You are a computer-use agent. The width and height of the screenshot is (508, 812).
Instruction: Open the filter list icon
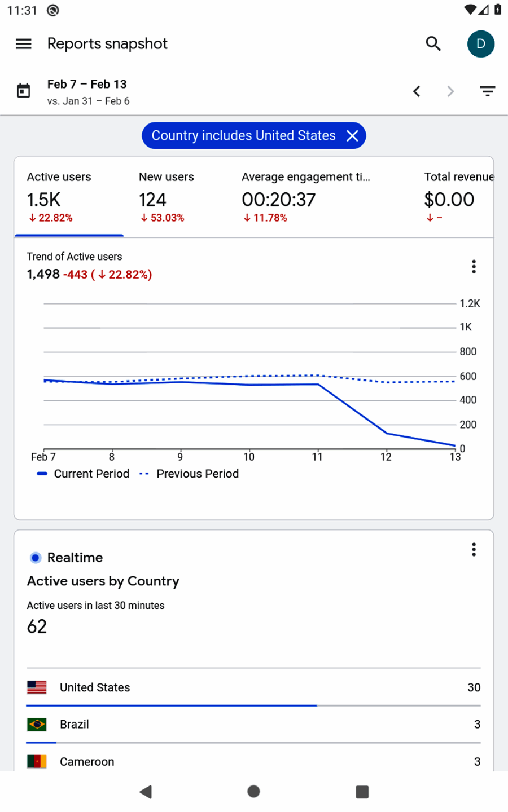[488, 91]
